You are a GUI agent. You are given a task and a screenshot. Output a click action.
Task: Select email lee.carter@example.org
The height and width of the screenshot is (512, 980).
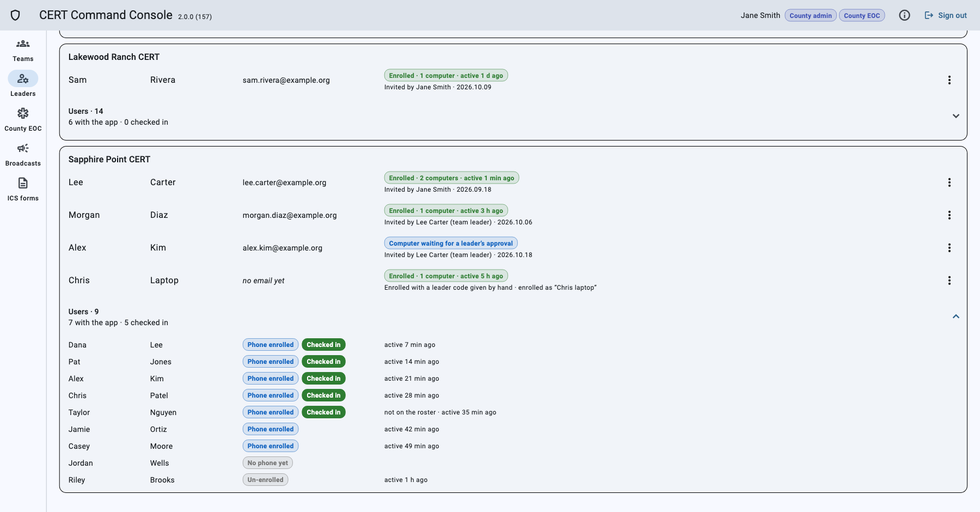coord(284,182)
